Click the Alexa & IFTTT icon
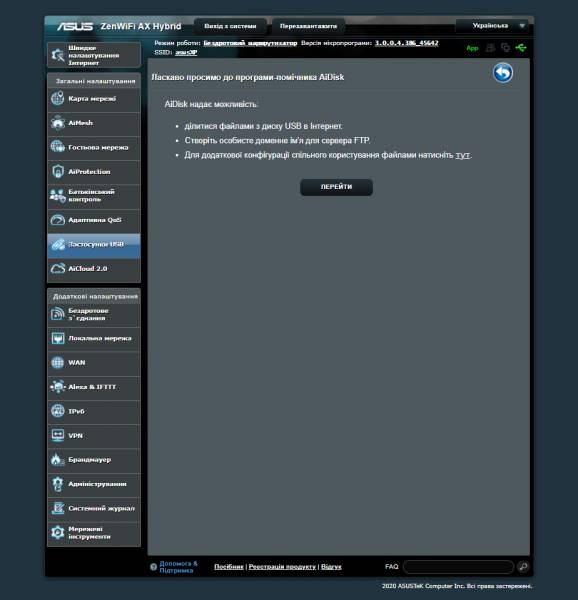This screenshot has width=578, height=600. point(58,387)
